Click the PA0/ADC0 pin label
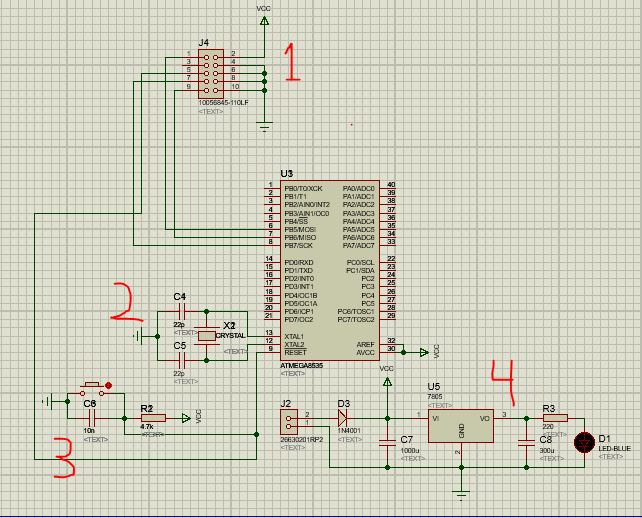642x518 pixels. coord(359,189)
